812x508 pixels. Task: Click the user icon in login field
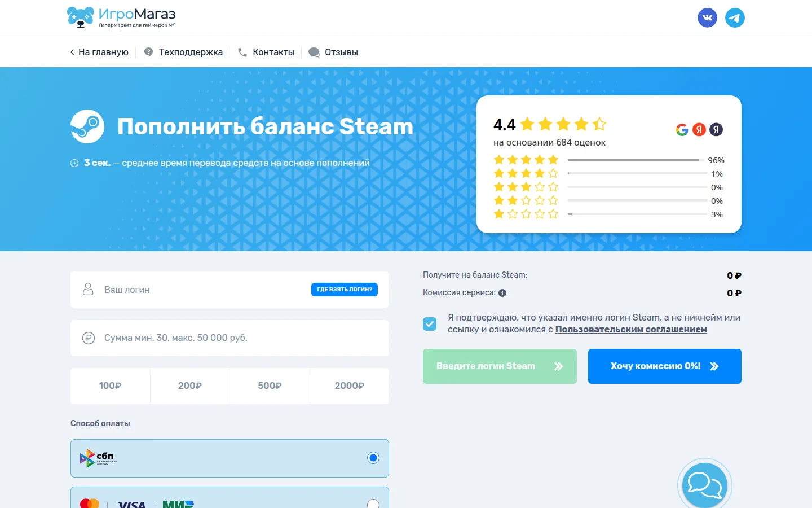point(88,290)
